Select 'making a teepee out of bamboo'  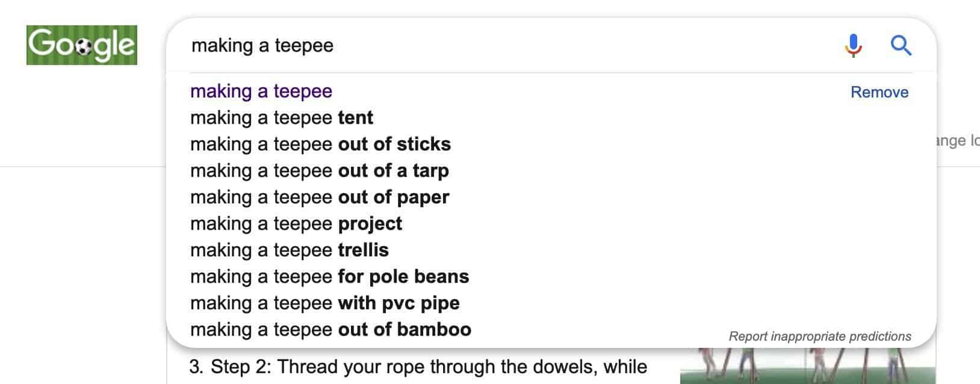330,329
